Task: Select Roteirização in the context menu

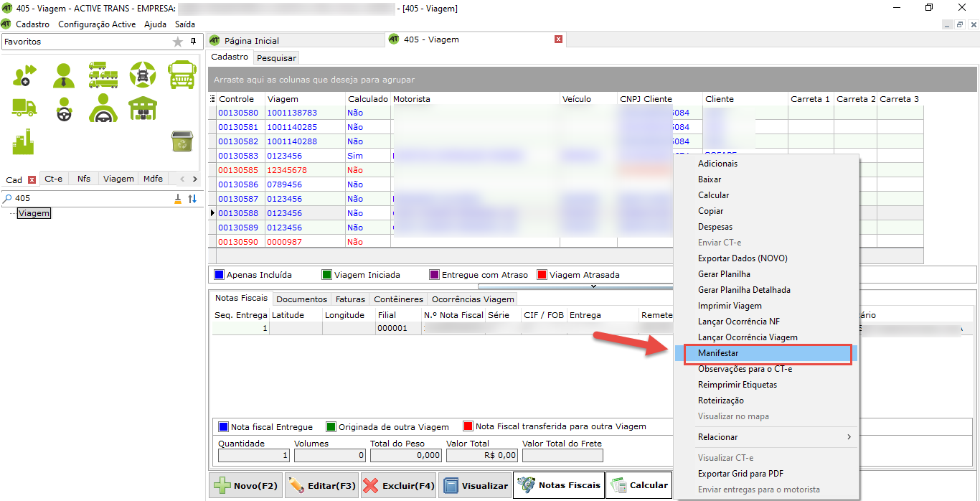Action: (766, 401)
